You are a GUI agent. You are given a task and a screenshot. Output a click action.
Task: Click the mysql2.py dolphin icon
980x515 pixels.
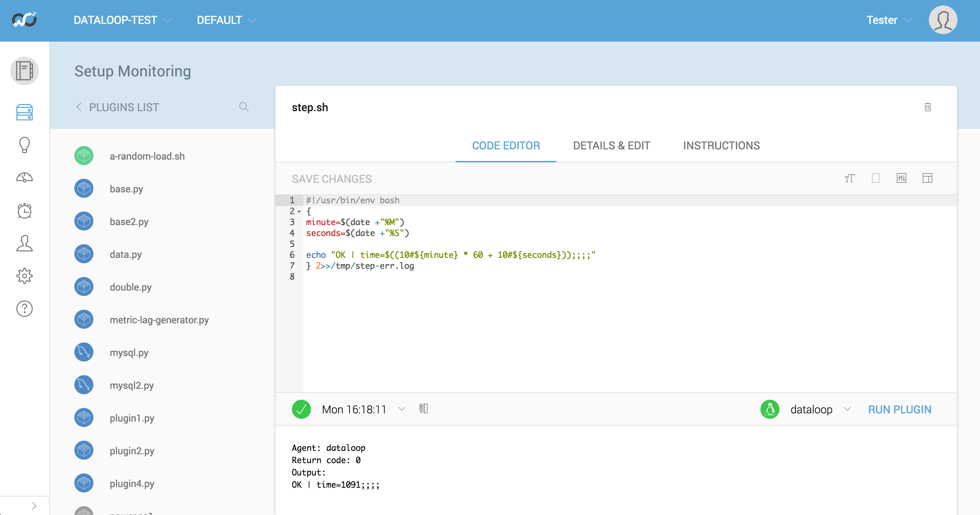click(84, 385)
